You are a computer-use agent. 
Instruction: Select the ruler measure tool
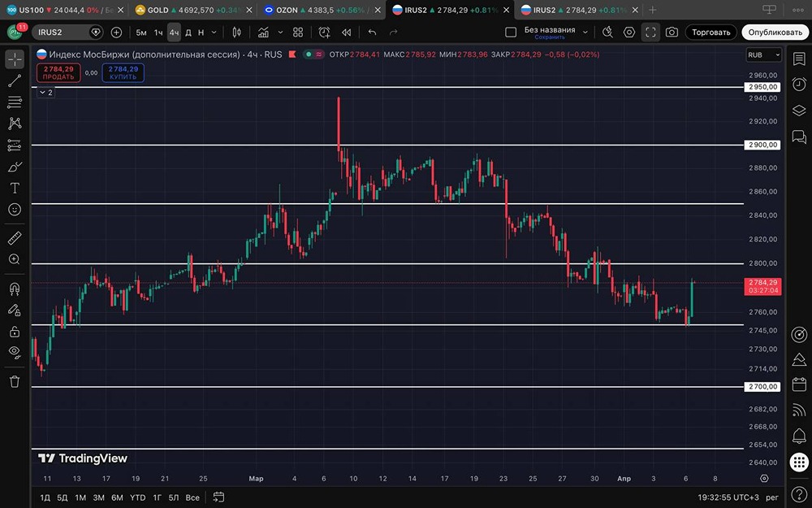(x=15, y=238)
